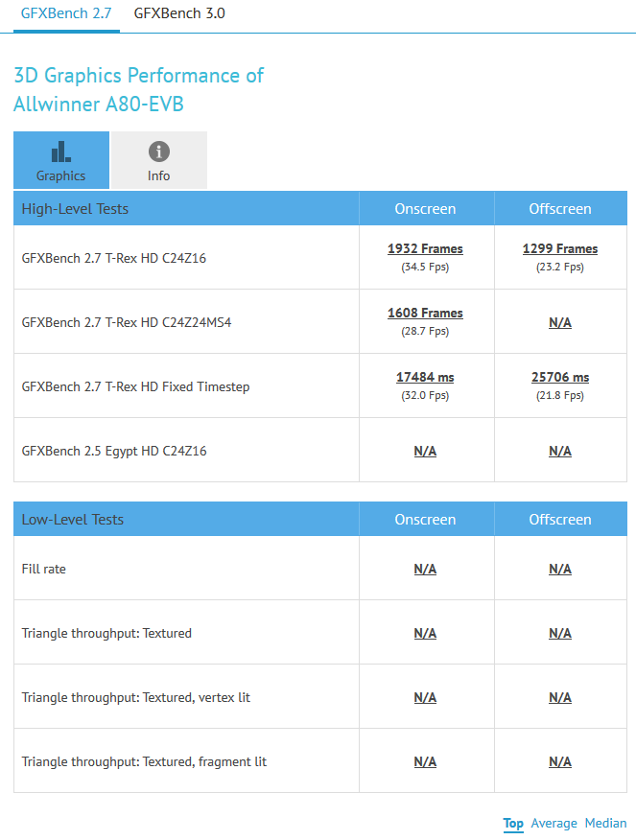The height and width of the screenshot is (840, 636).
Task: Open N/A onscreen for Triangle throughput: Textured
Action: tap(425, 633)
